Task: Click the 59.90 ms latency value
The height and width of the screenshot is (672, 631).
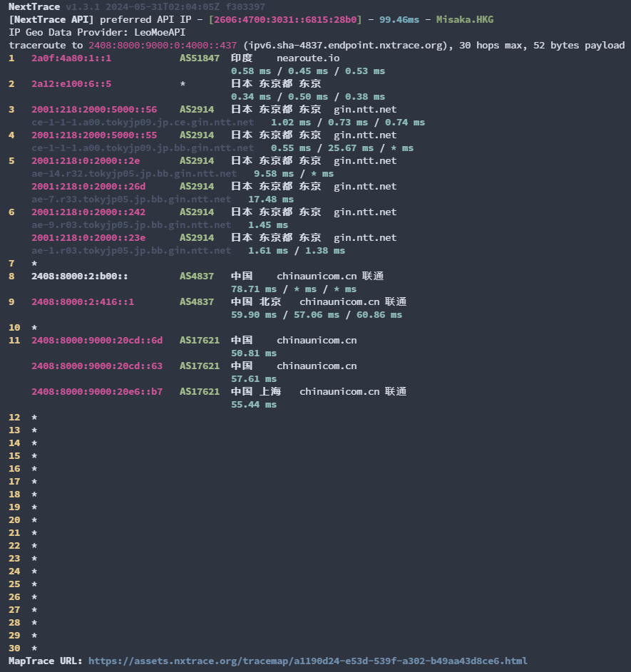Action: click(254, 315)
